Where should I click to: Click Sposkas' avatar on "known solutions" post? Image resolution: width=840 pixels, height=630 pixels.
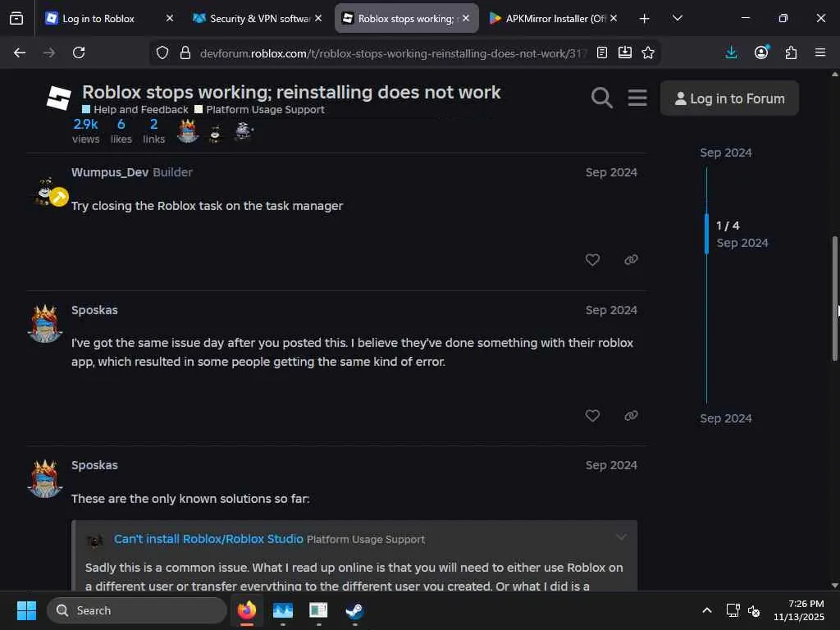(45, 479)
